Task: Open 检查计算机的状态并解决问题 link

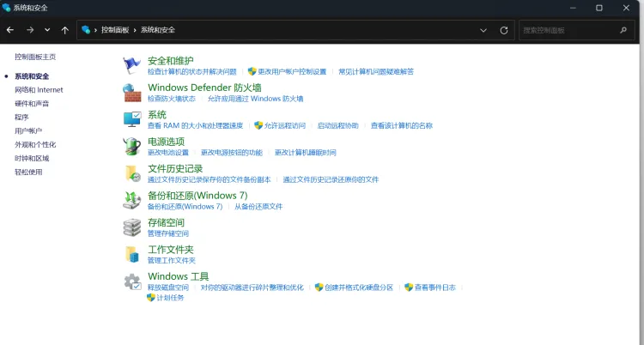Action: pyautogui.click(x=192, y=72)
